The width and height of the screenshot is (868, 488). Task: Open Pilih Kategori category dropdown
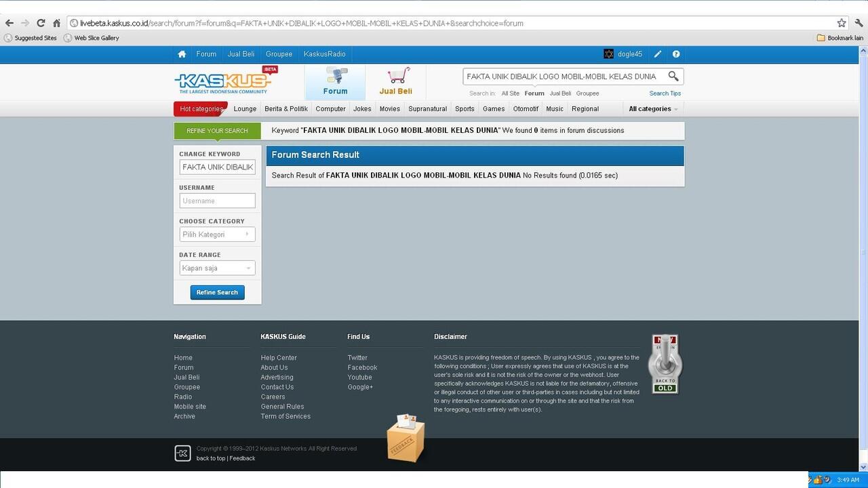tap(217, 235)
